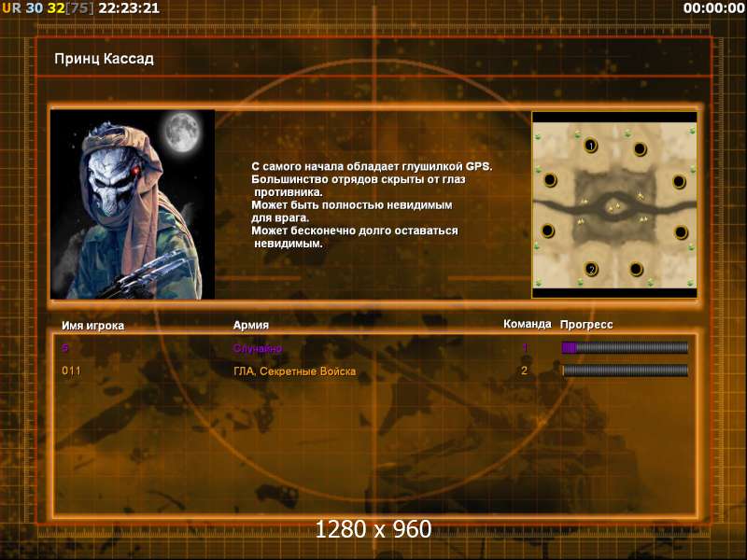Select the purple player name in first row
The image size is (747, 560).
click(65, 347)
